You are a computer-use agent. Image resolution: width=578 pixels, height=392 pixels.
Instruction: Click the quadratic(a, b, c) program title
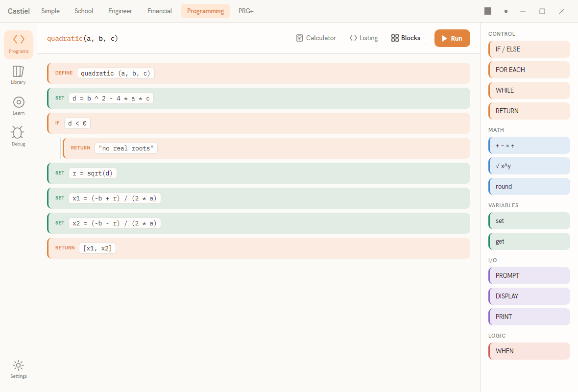point(83,38)
